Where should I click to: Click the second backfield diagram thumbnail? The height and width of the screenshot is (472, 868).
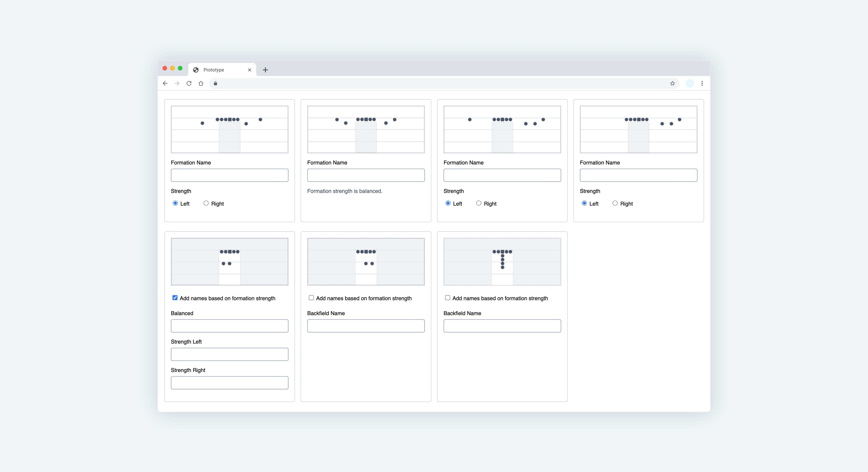coord(366,262)
